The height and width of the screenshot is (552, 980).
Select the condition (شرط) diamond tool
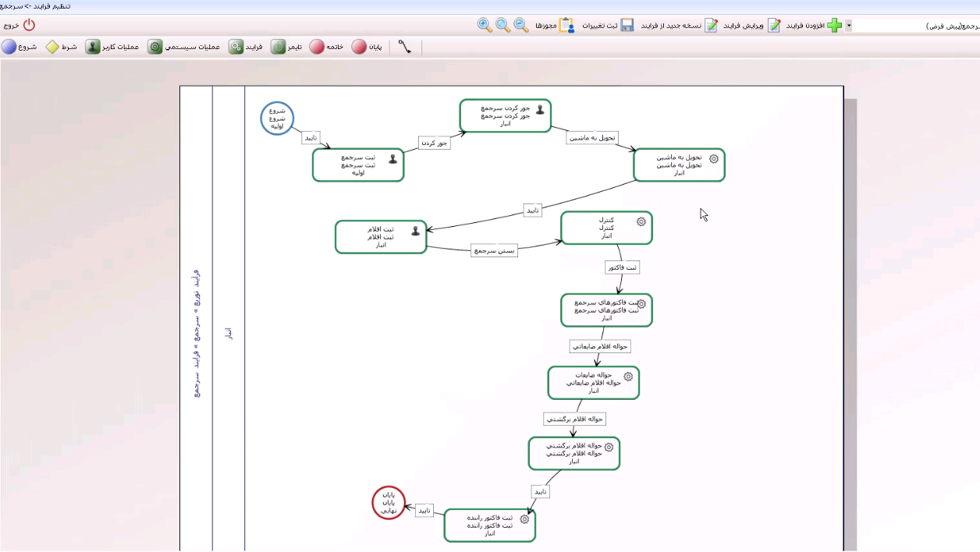51,48
